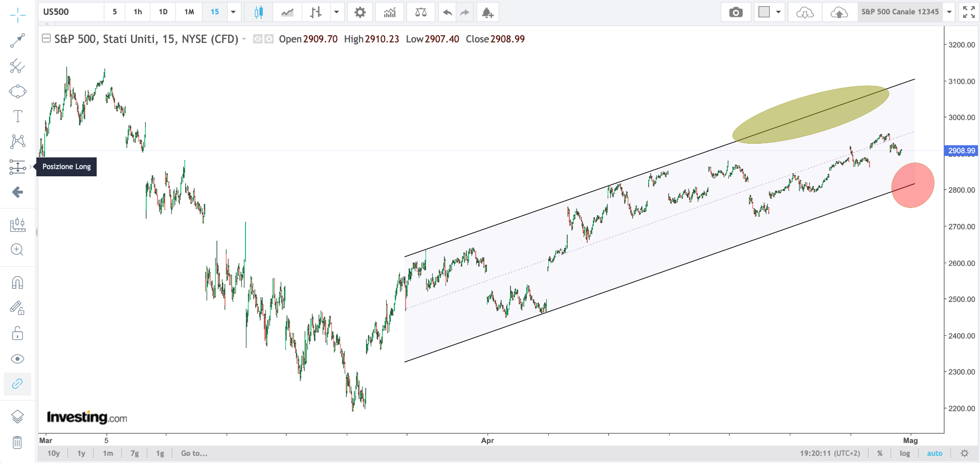
Task: Toggle fullscreen chart mode
Action: tap(969, 12)
